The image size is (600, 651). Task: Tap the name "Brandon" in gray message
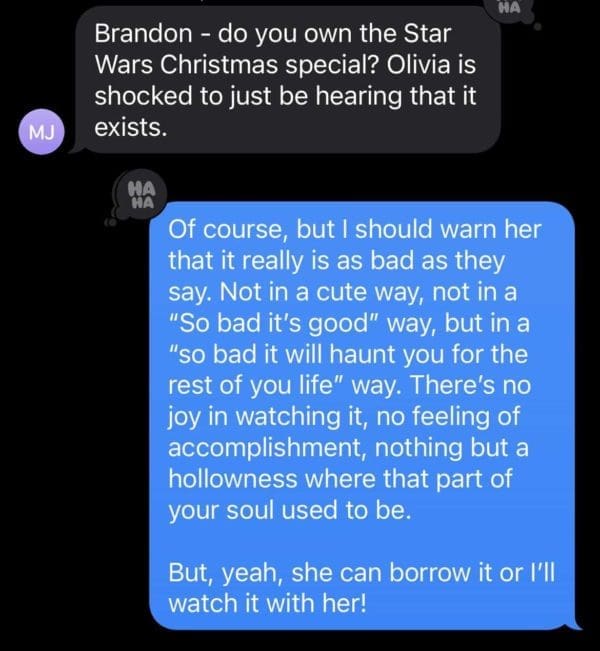[x=143, y=33]
